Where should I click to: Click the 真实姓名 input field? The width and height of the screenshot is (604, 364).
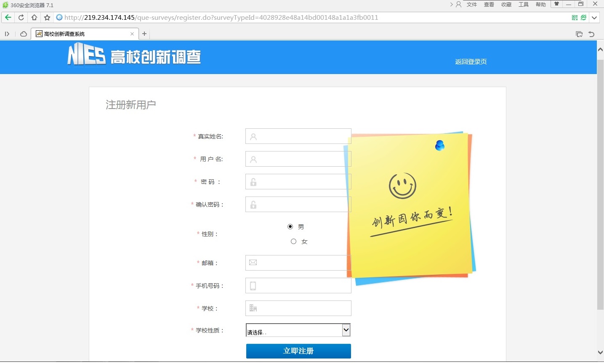click(x=298, y=136)
